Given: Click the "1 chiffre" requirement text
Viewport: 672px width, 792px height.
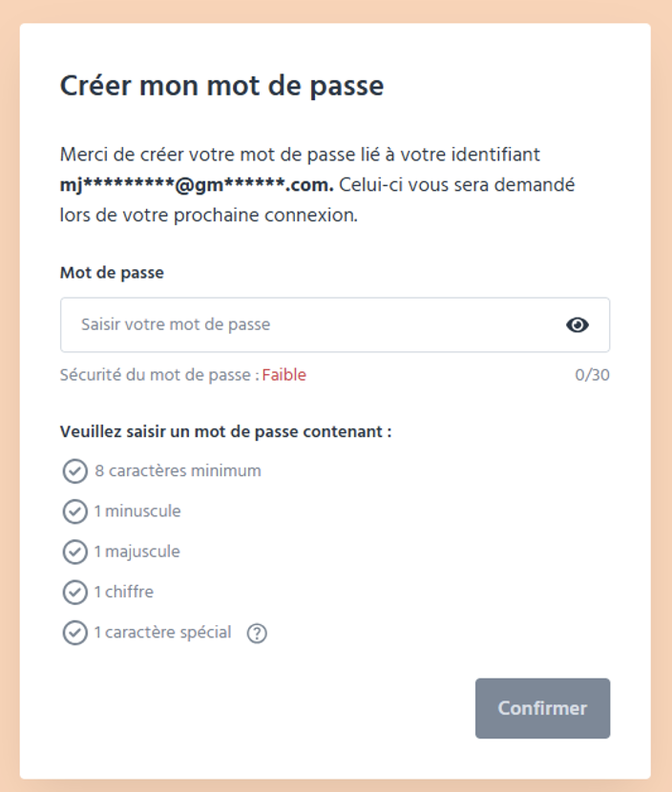Looking at the screenshot, I should [x=124, y=592].
